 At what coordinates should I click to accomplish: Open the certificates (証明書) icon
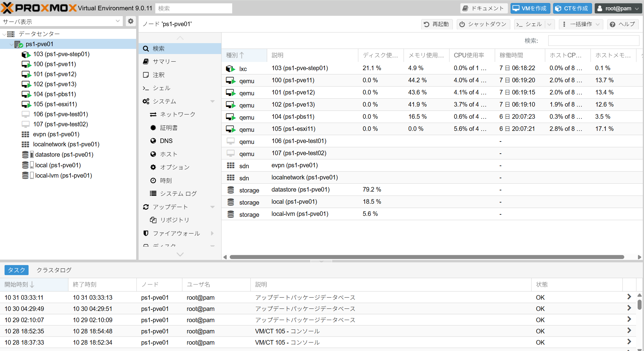153,128
